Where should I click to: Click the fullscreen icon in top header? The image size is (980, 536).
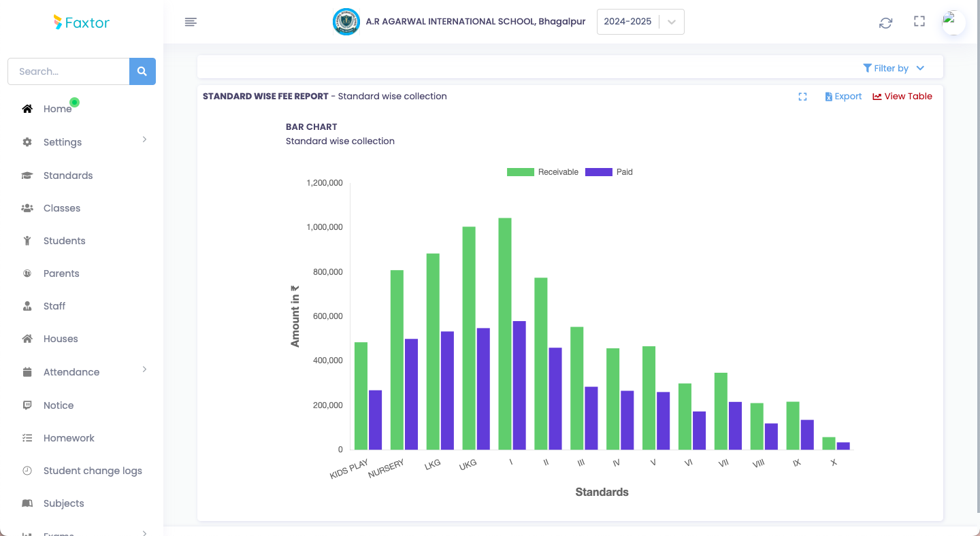click(x=919, y=22)
